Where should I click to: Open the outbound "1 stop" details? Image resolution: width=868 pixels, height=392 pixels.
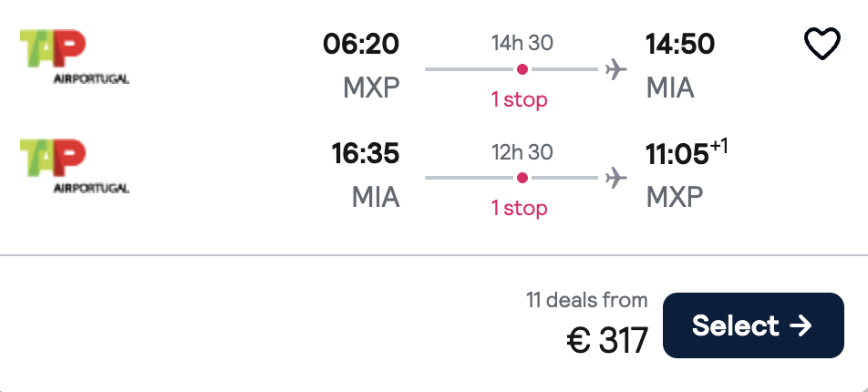coord(520,99)
